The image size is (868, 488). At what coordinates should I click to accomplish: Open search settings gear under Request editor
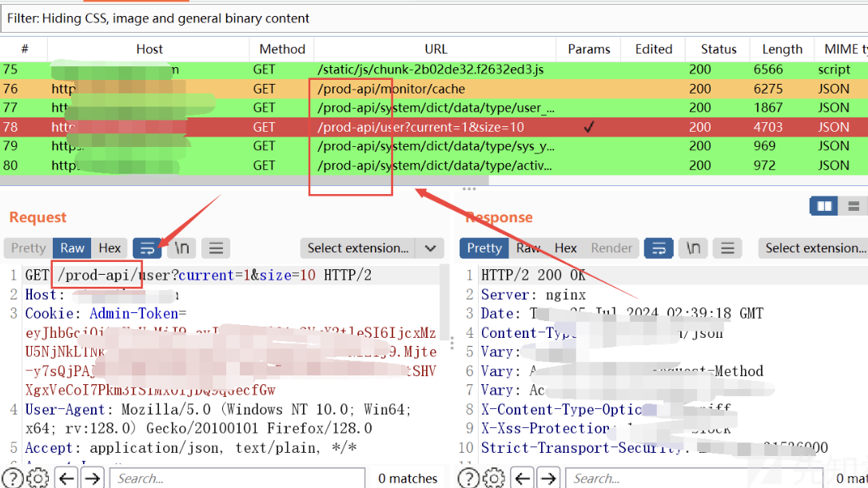[x=38, y=478]
